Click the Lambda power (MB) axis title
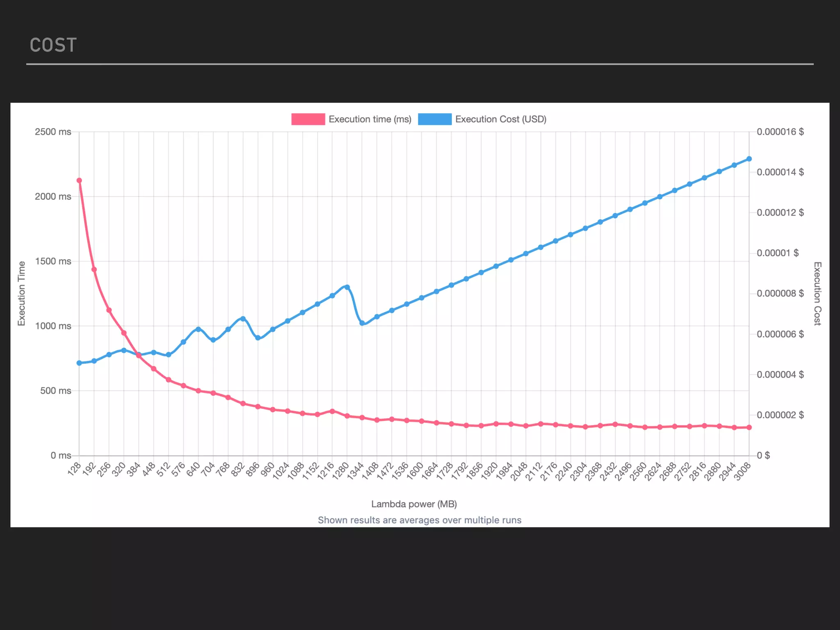 pos(414,504)
